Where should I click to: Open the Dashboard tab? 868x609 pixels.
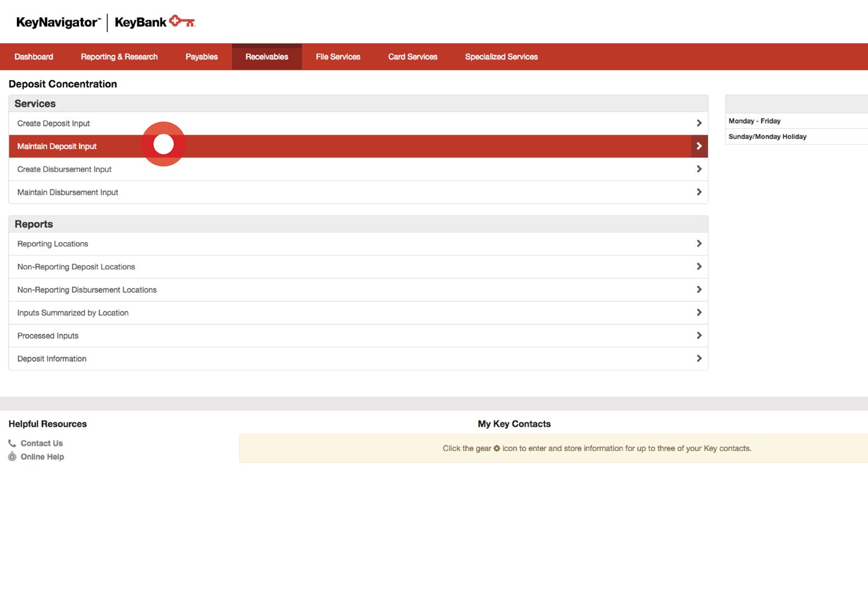(x=34, y=56)
